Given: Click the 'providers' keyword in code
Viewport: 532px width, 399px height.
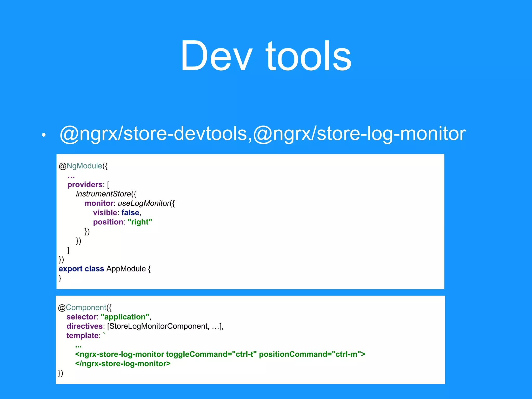Looking at the screenshot, I should pos(85,185).
